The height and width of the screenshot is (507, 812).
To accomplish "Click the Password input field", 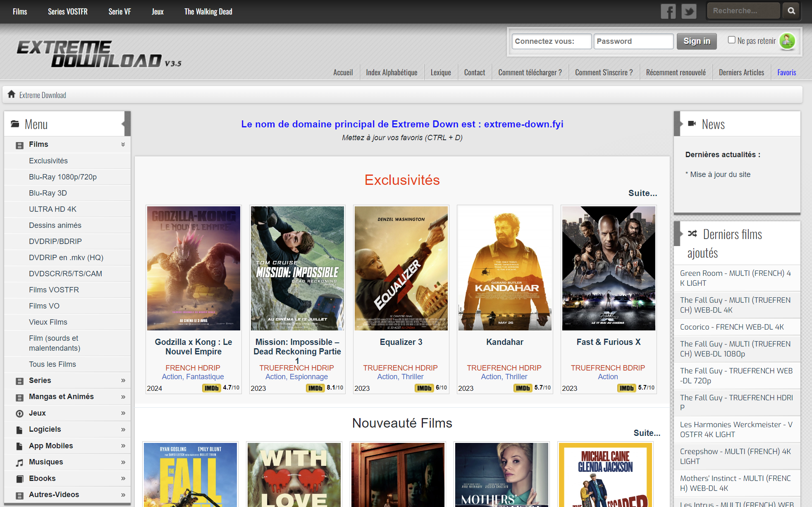I will pyautogui.click(x=633, y=41).
